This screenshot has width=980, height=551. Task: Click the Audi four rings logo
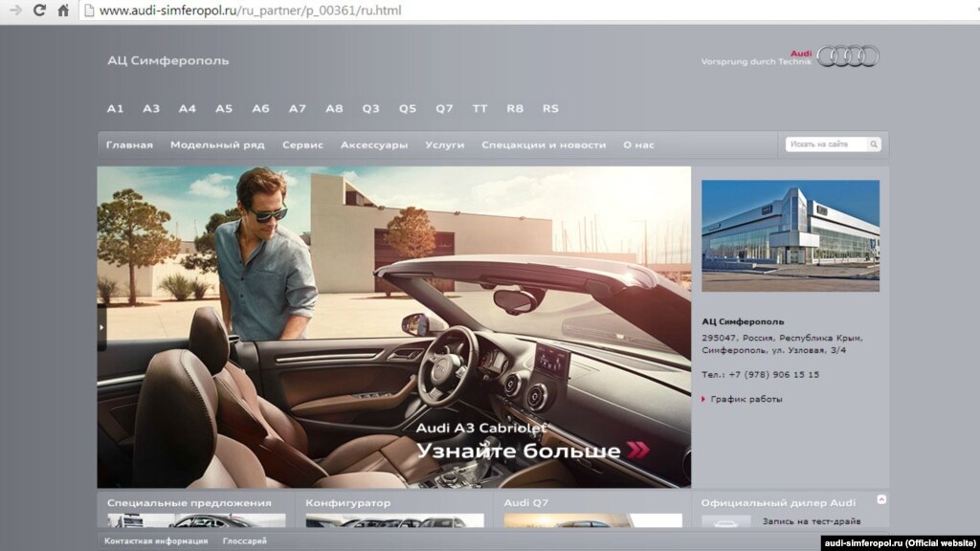tap(848, 56)
